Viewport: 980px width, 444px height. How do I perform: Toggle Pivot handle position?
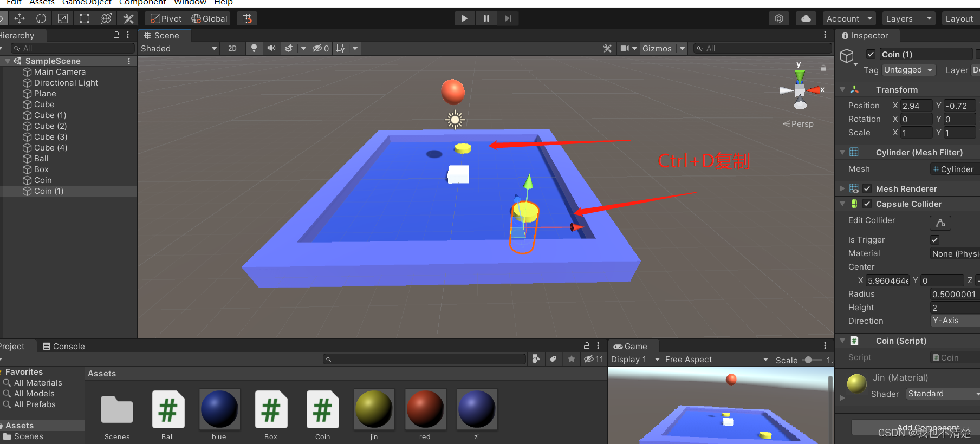click(x=166, y=18)
